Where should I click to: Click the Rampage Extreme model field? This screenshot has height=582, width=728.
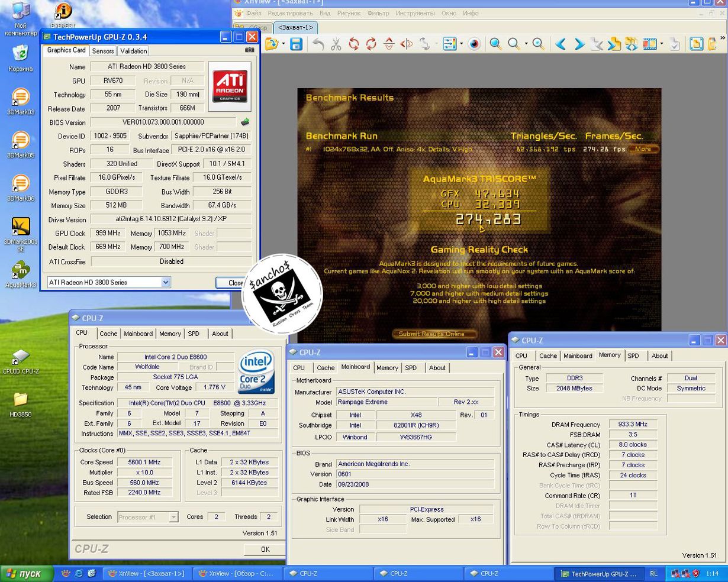[x=386, y=402]
